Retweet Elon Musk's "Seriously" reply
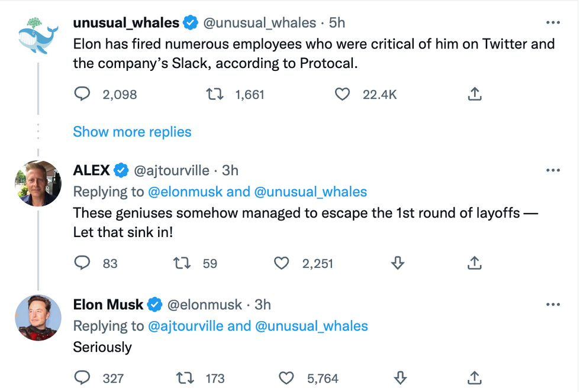The image size is (580, 392). [185, 378]
